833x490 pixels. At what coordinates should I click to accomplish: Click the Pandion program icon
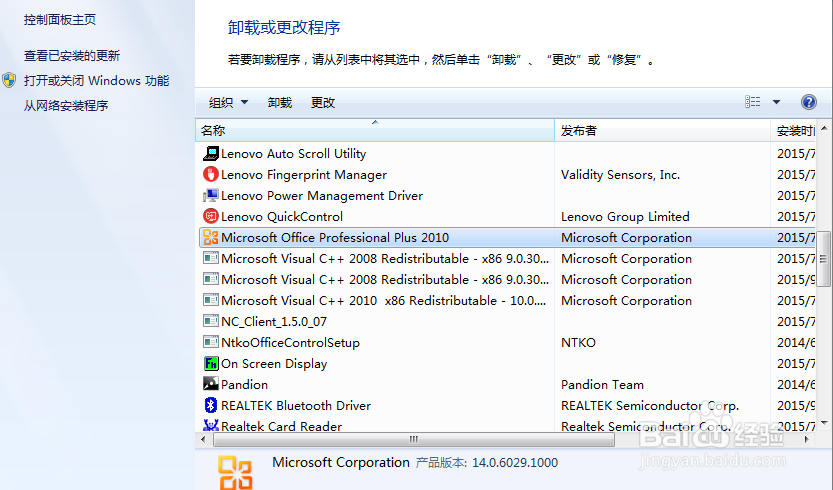(210, 385)
